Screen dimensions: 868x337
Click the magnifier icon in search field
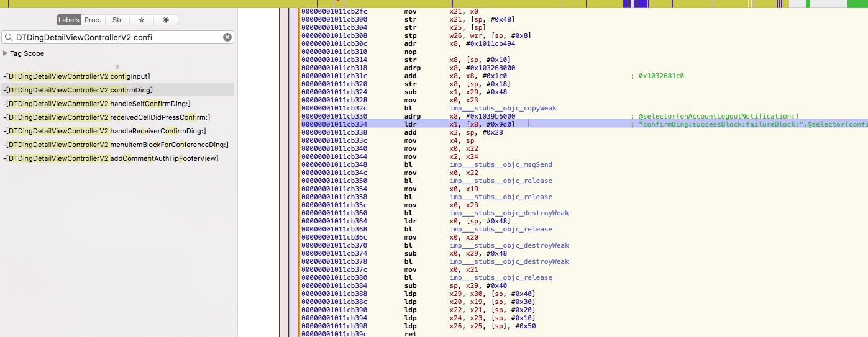[x=9, y=37]
